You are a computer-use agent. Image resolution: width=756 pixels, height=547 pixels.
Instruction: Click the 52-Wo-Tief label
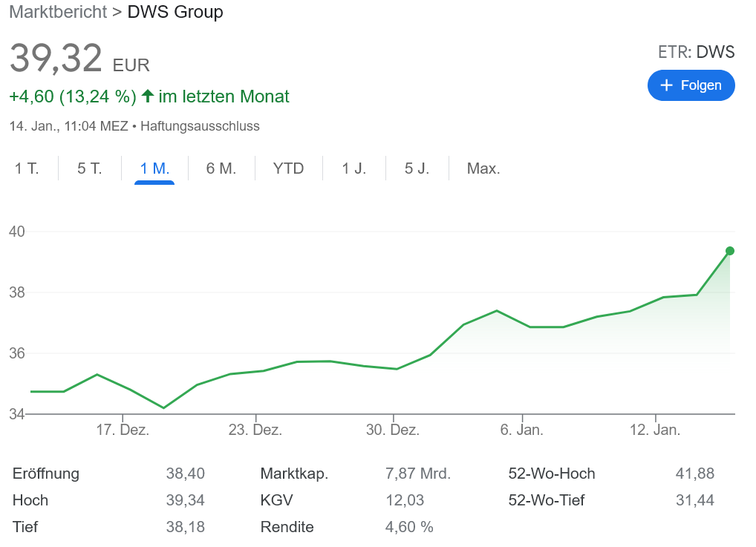[x=547, y=500]
